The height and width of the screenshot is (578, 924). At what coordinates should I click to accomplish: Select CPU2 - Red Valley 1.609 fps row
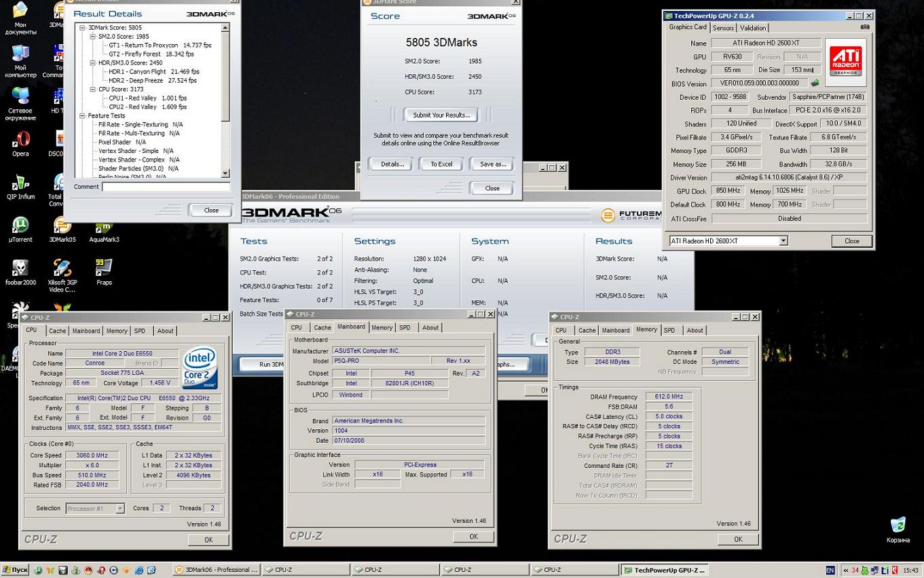(147, 107)
